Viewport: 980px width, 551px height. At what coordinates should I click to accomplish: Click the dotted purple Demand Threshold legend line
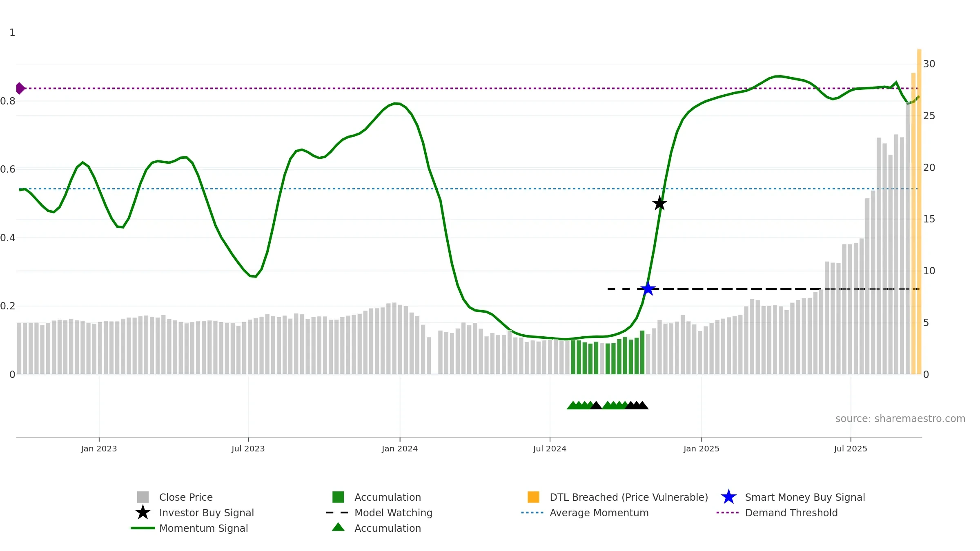pos(728,513)
